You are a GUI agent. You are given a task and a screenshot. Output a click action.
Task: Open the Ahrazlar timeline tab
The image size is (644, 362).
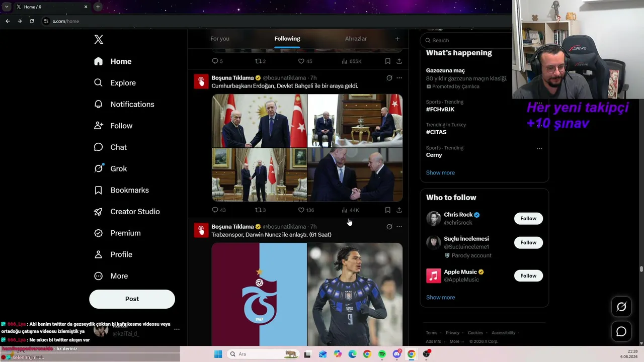click(356, 39)
